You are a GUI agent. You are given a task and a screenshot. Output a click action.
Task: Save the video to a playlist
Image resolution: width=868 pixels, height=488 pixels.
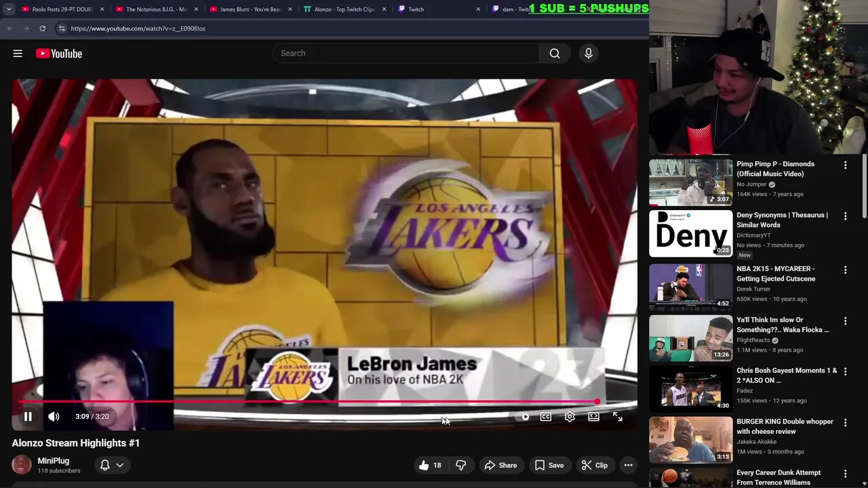point(549,465)
